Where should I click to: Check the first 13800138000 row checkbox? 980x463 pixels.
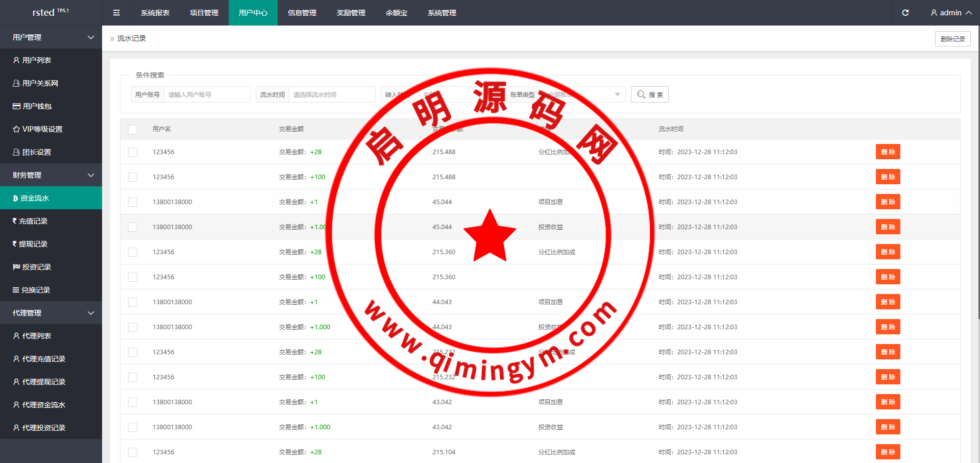click(x=133, y=202)
